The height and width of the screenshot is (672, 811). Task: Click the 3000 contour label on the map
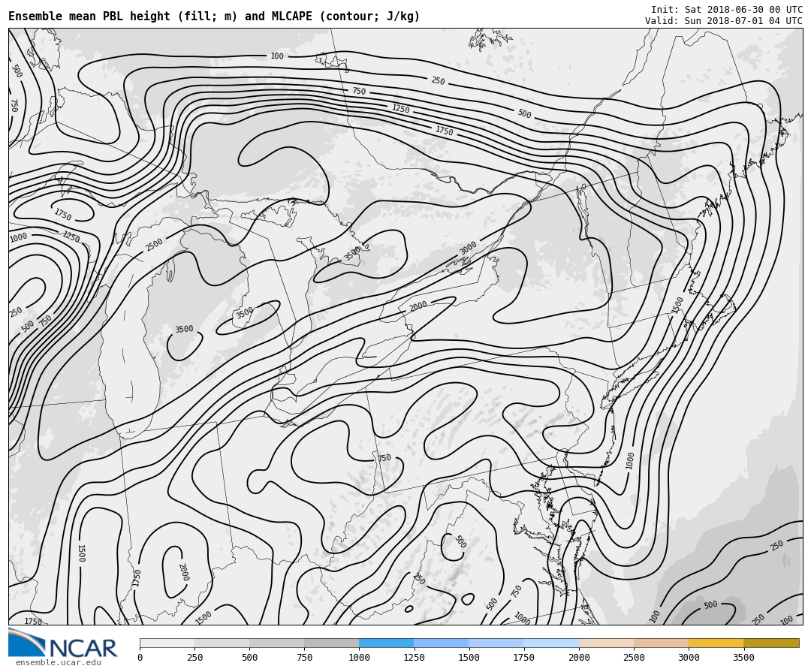click(468, 248)
